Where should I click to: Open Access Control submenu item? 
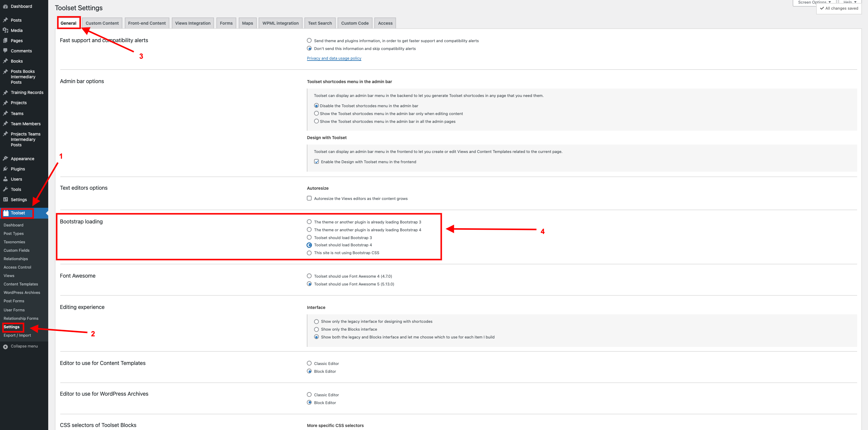(17, 267)
